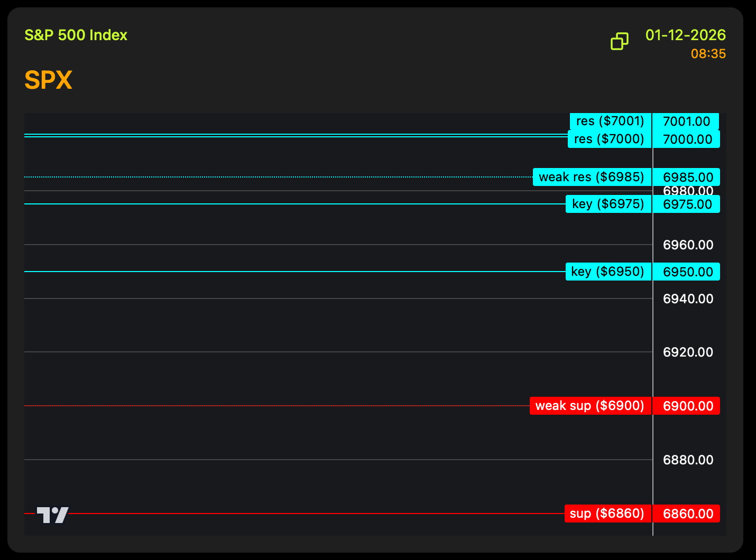Screen dimensions: 756x560
Task: Select the key ($6975) level label
Action: (608, 204)
